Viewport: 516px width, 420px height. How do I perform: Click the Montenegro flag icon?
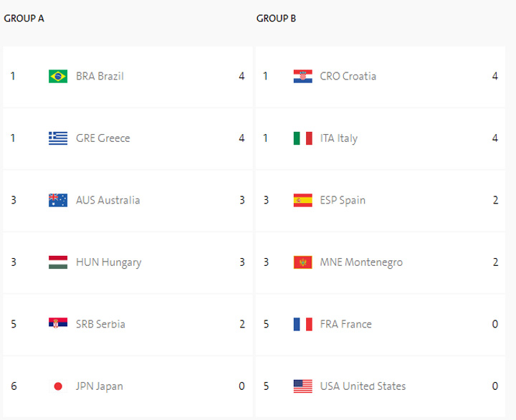[302, 262]
